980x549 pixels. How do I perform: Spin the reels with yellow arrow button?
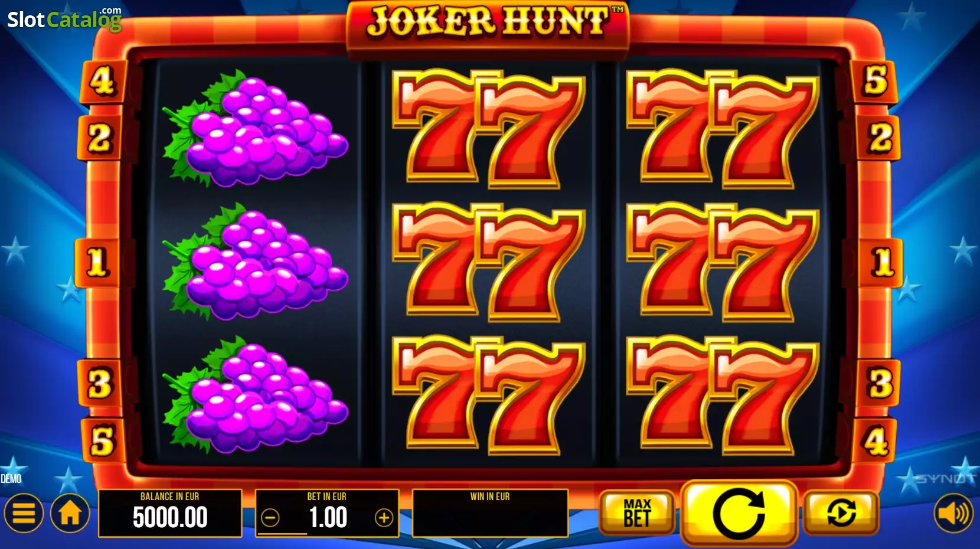pyautogui.click(x=739, y=513)
